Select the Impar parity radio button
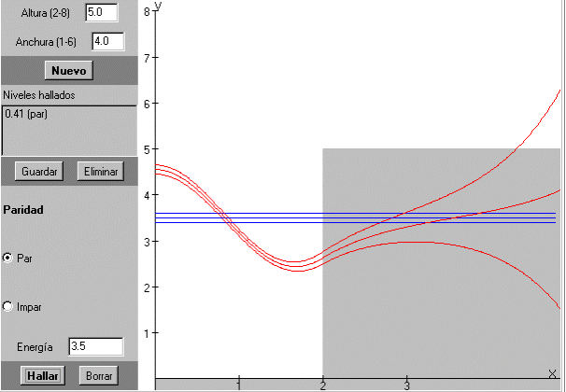The width and height of the screenshot is (566, 392). 7,306
